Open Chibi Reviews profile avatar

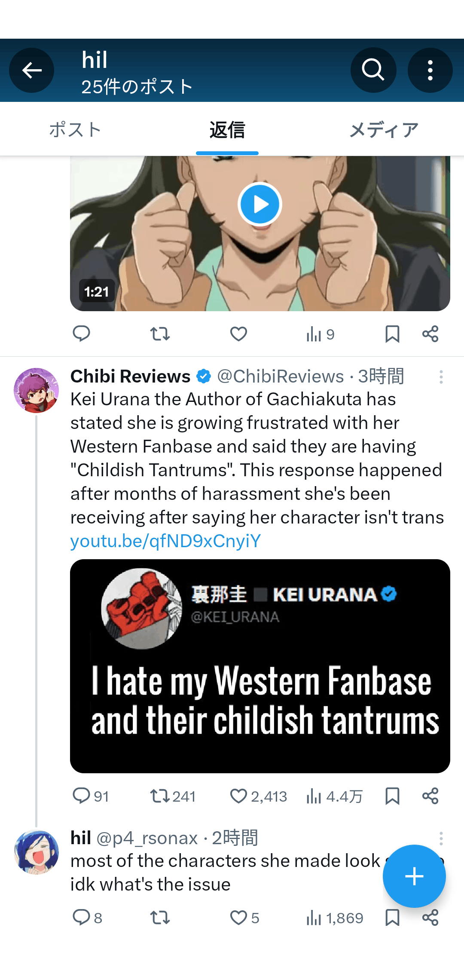pos(37,390)
